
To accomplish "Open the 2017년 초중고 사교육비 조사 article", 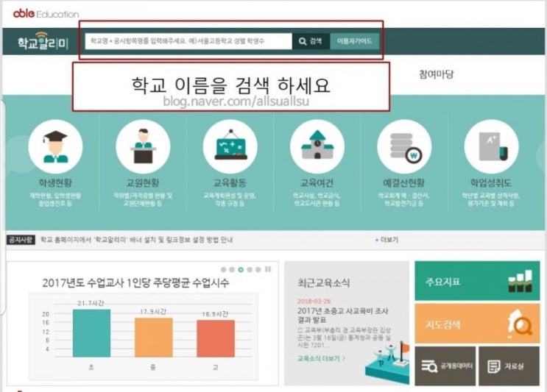I will (342, 316).
